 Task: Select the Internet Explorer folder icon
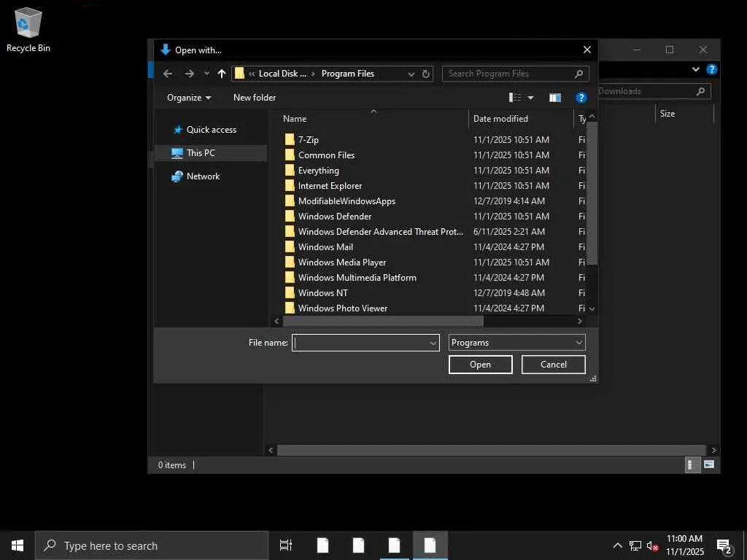290,185
